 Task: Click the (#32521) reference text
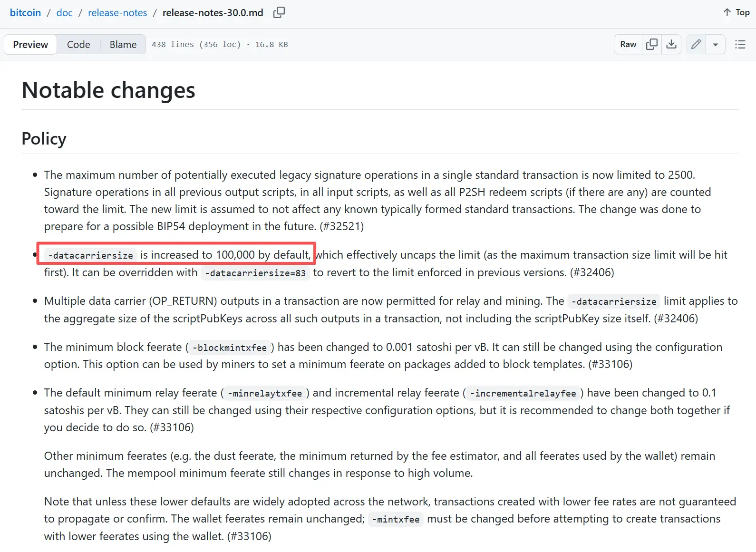click(x=342, y=226)
